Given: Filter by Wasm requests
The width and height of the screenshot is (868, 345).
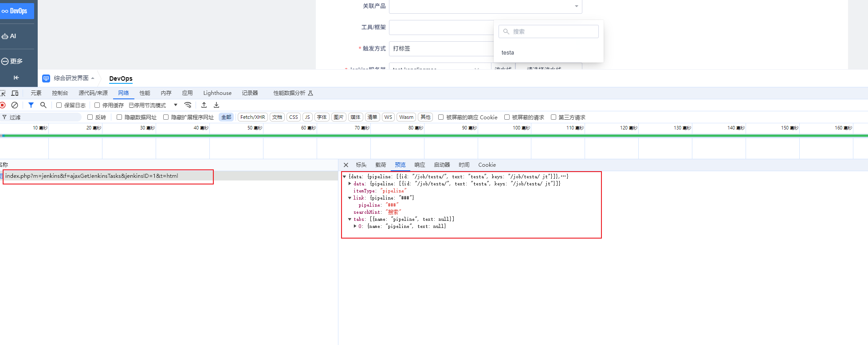Looking at the screenshot, I should pos(406,117).
